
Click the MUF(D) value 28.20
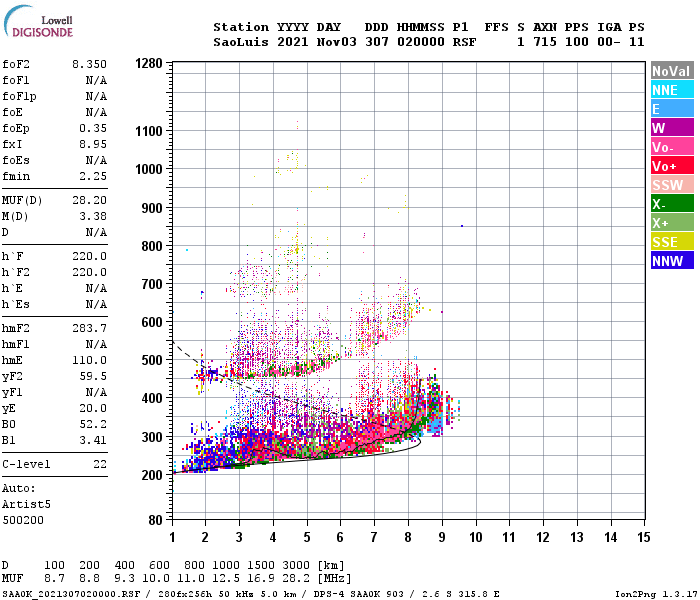89,200
